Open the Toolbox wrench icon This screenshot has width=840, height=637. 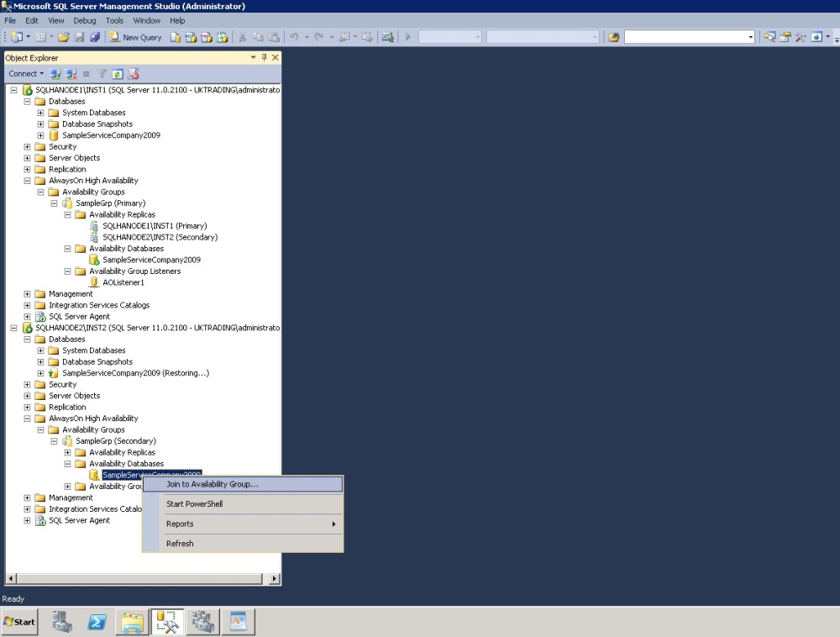[801, 37]
